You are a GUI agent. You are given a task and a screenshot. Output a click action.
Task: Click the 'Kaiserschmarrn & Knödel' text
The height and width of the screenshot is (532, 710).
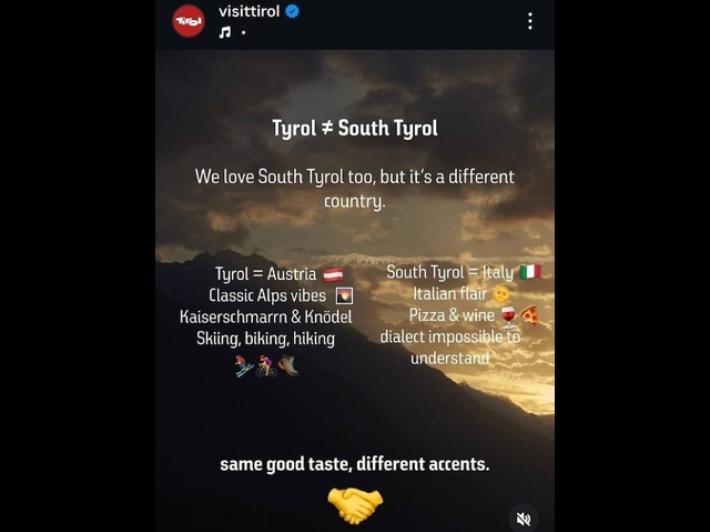tap(266, 317)
